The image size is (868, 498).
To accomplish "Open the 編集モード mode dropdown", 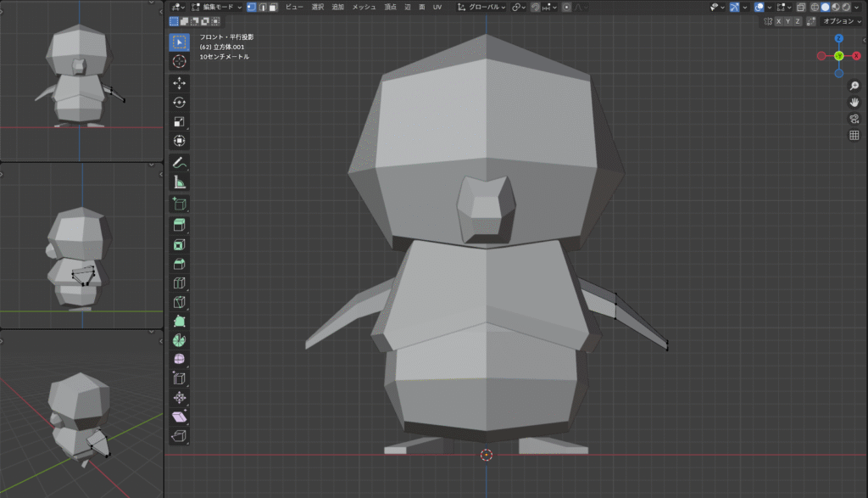I will click(x=217, y=7).
